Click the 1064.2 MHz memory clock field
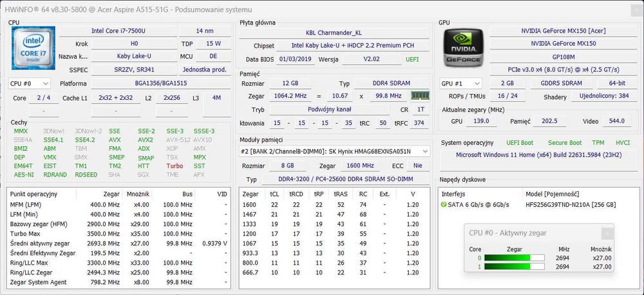Screen dimensions: 644x295 point(290,96)
